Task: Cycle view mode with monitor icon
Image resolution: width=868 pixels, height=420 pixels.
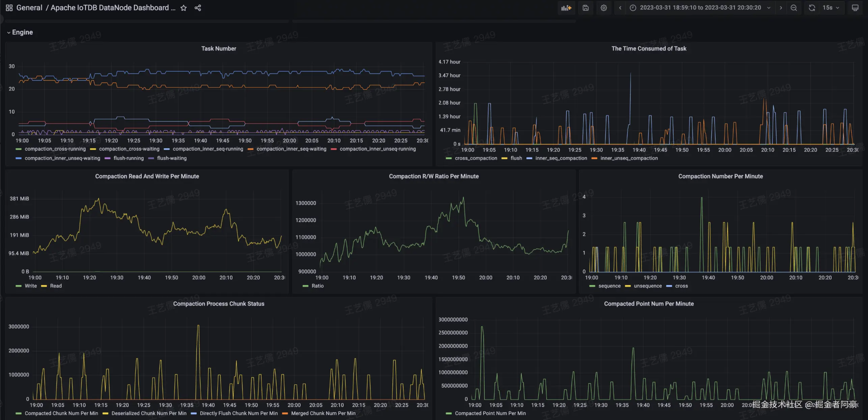Action: (x=855, y=8)
